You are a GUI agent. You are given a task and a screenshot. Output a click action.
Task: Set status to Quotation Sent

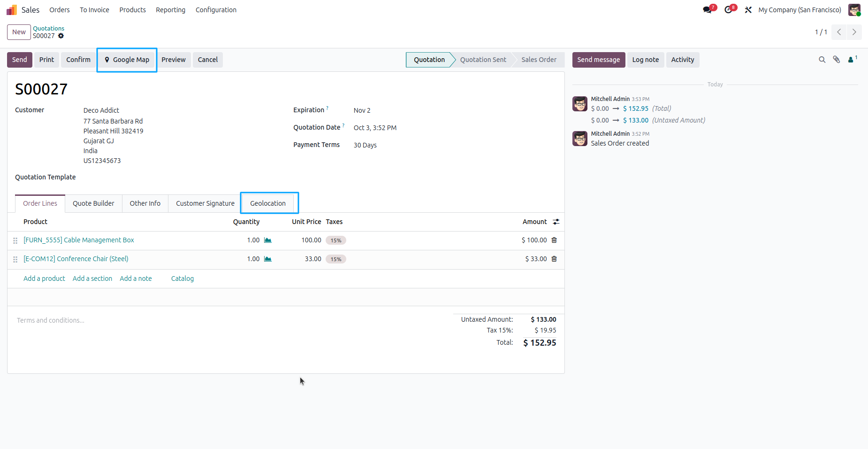coord(483,60)
